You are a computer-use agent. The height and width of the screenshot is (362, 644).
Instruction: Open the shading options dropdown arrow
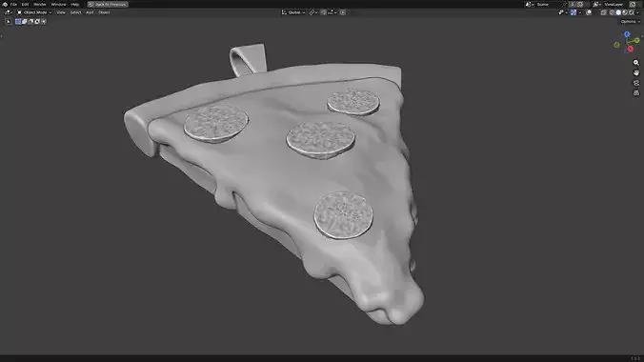(637, 12)
